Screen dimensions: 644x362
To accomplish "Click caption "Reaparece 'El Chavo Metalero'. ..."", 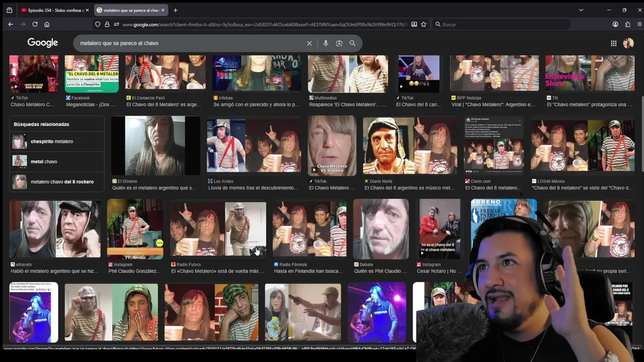I will [x=347, y=105].
